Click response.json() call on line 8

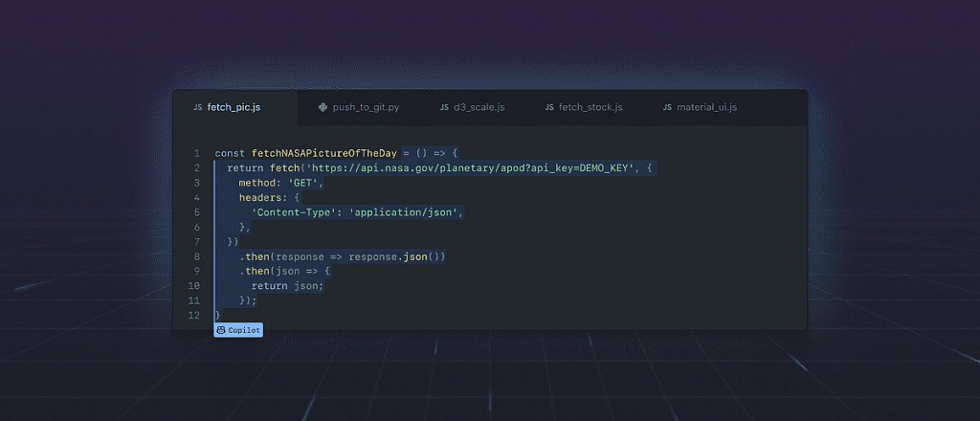click(x=397, y=256)
